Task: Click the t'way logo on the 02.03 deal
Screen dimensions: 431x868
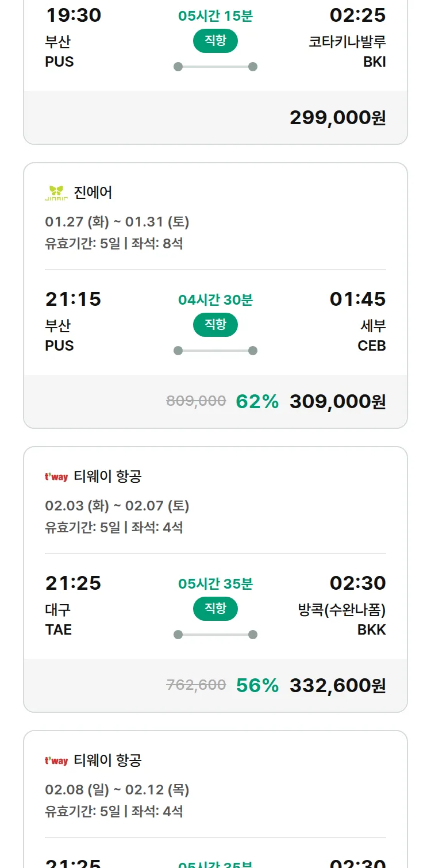Action: click(x=56, y=477)
